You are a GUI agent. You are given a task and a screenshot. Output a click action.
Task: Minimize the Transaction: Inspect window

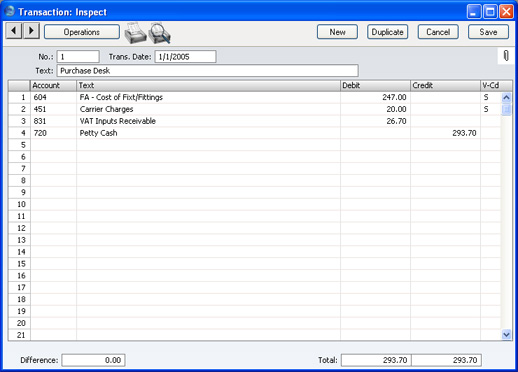474,12
